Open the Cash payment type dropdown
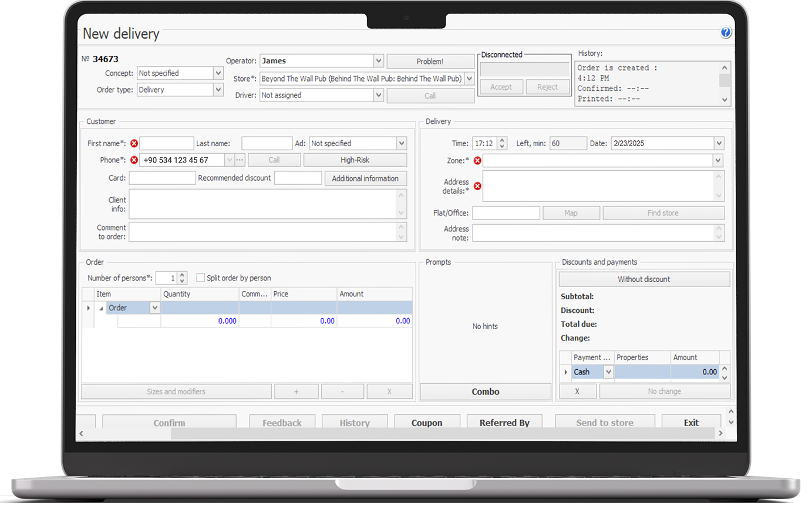The image size is (812, 507). (x=608, y=372)
